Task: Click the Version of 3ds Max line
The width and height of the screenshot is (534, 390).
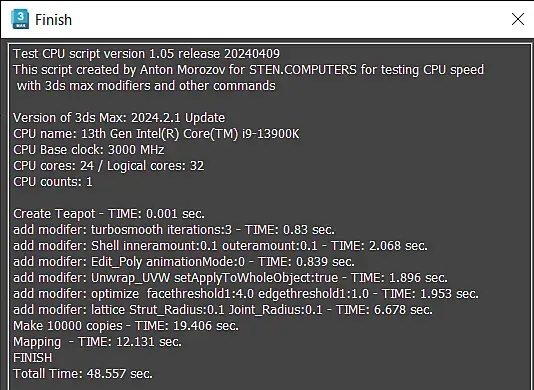Action: tap(119, 118)
